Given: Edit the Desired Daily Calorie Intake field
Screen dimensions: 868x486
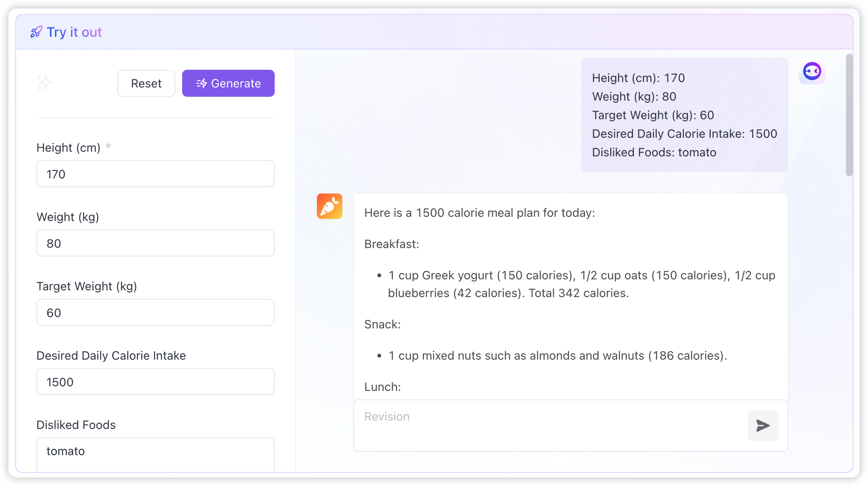Looking at the screenshot, I should (156, 382).
